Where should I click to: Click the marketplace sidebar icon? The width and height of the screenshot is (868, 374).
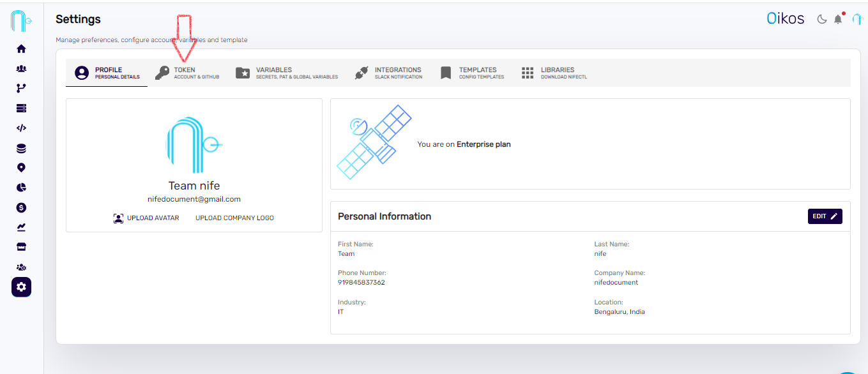(21, 246)
